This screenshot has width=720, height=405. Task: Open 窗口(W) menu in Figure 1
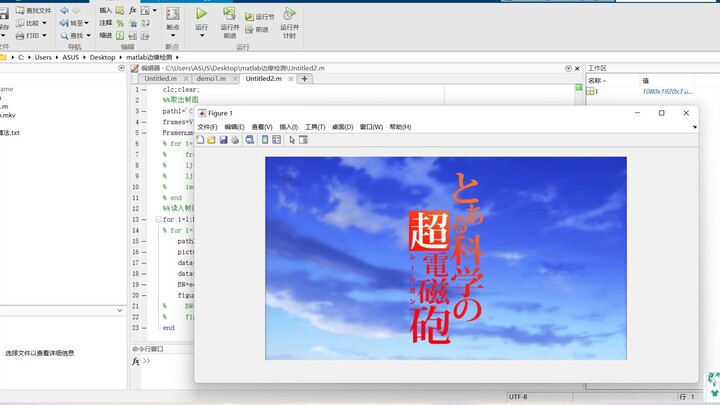(371, 127)
